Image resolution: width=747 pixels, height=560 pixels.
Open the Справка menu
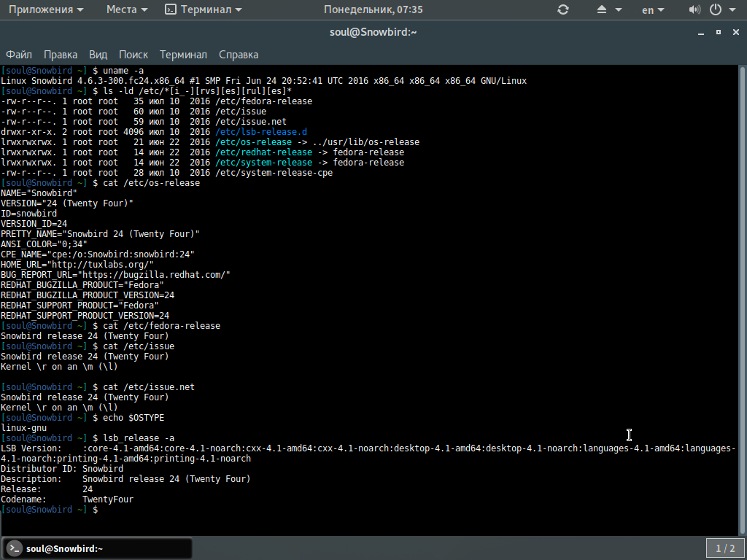pos(239,55)
